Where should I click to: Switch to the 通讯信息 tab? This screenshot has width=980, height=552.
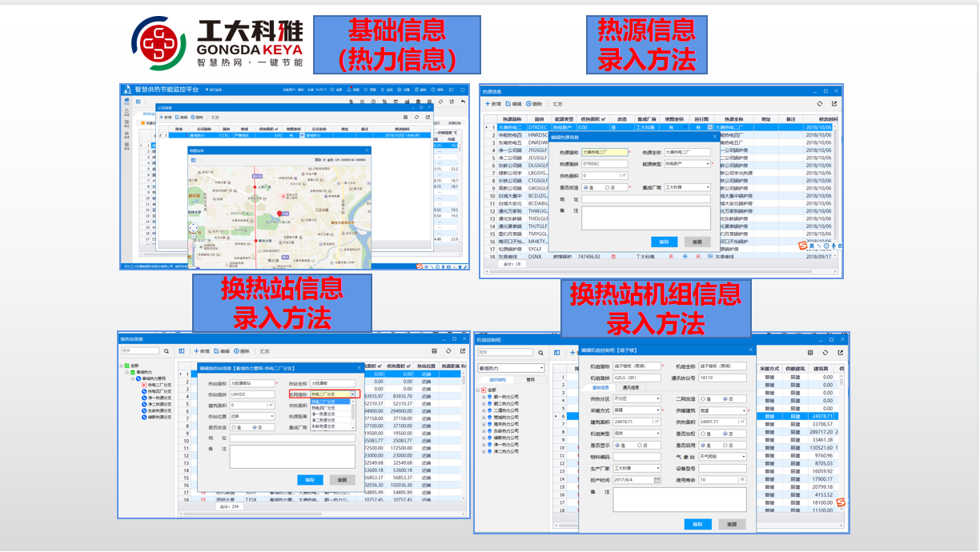[x=630, y=387]
